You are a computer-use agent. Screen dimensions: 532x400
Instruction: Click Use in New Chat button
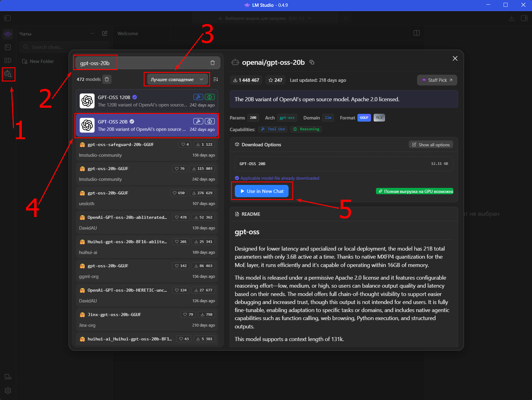pyautogui.click(x=262, y=191)
